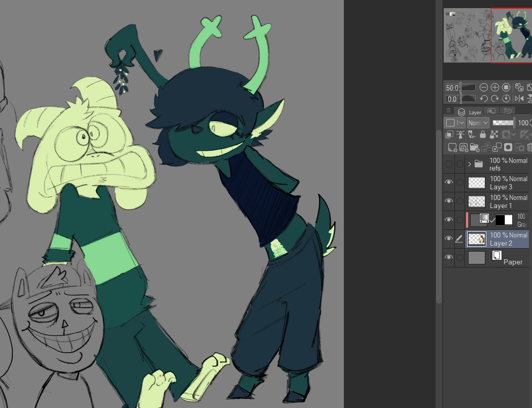
Task: Click the Lock transparent pixels icon
Action: coord(493,135)
